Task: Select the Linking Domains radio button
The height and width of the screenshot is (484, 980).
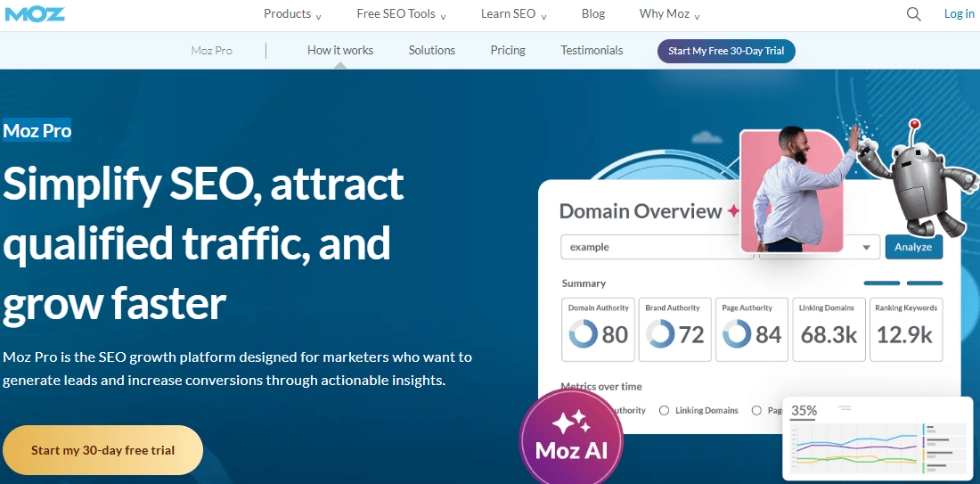Action: (665, 411)
